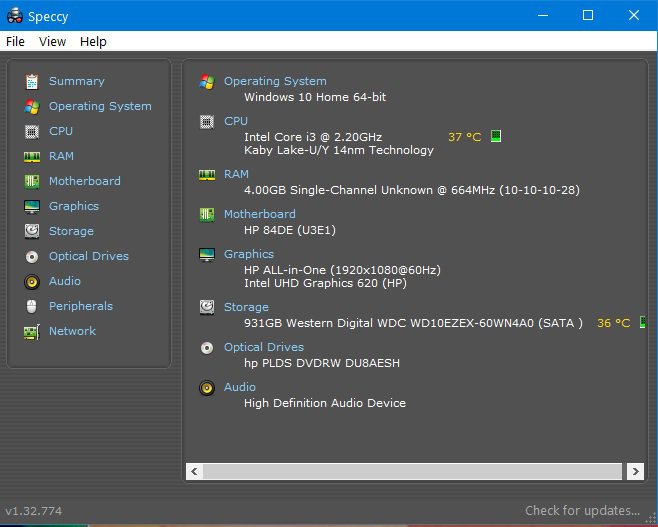Viewport: 658px width, 527px height.
Task: Click the Kaby Lake-U/Y 14nm Technology text
Action: [339, 150]
